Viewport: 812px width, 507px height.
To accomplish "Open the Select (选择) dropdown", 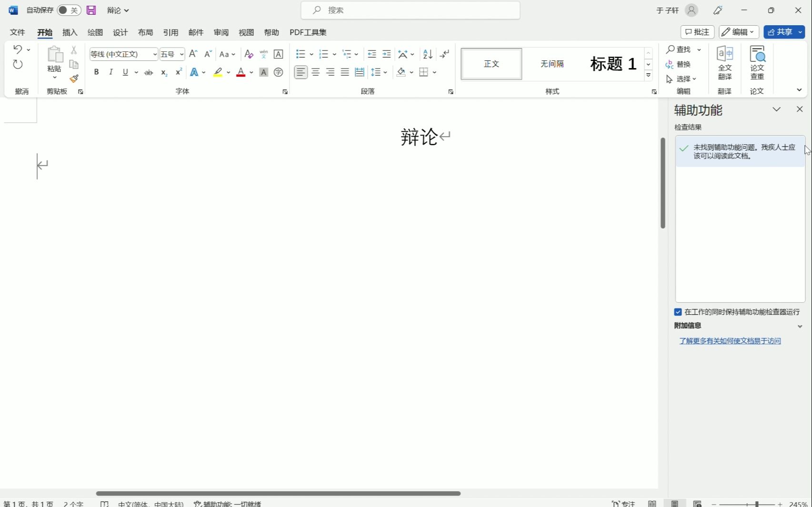I will coord(682,79).
